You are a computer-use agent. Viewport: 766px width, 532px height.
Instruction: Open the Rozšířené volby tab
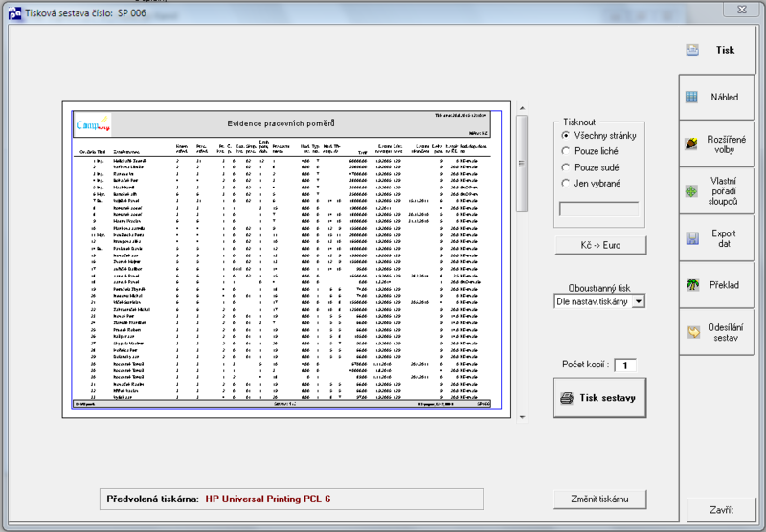point(716,144)
